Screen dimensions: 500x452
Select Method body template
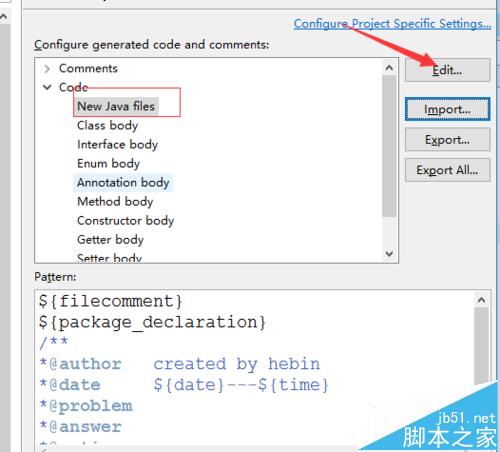[115, 202]
